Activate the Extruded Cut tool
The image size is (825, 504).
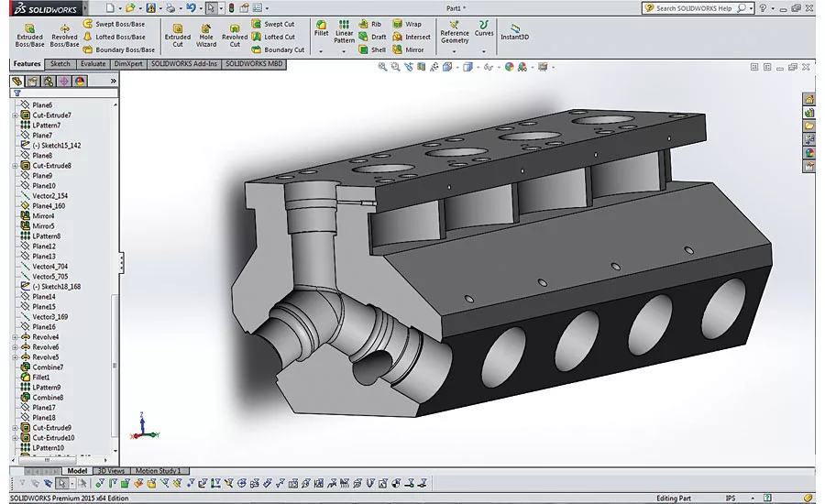click(x=178, y=35)
